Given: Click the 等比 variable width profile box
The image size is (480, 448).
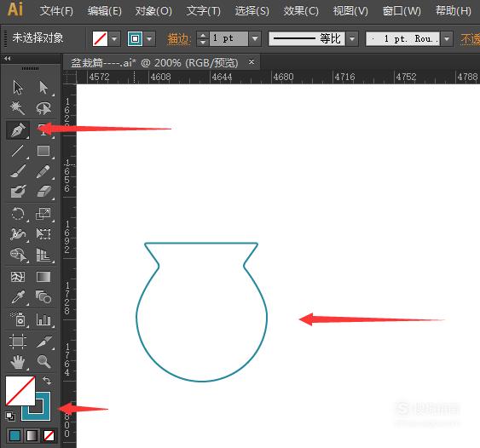Looking at the screenshot, I should point(307,39).
